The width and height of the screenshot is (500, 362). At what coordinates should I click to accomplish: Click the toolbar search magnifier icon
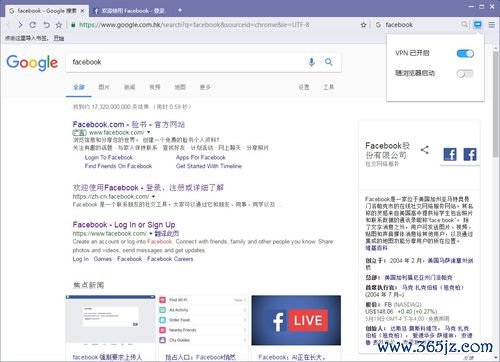click(464, 25)
